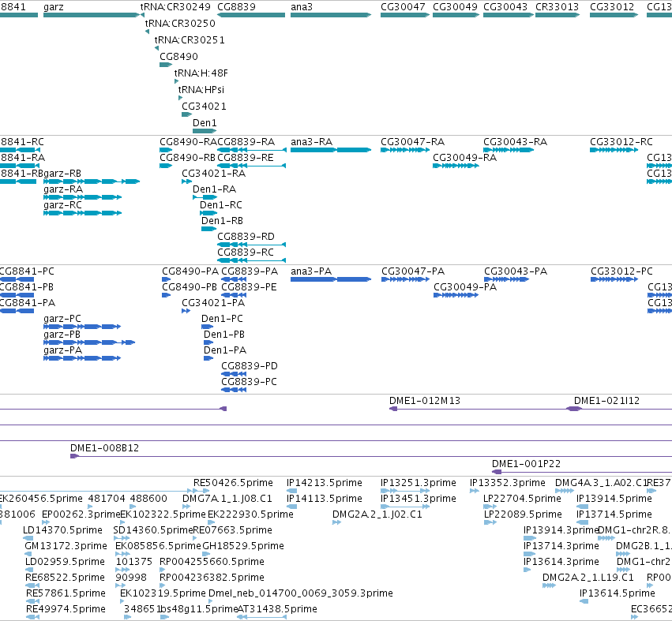Select the CG30049-PA protein label
Viewport: 672px width, 621px height.
465,287
